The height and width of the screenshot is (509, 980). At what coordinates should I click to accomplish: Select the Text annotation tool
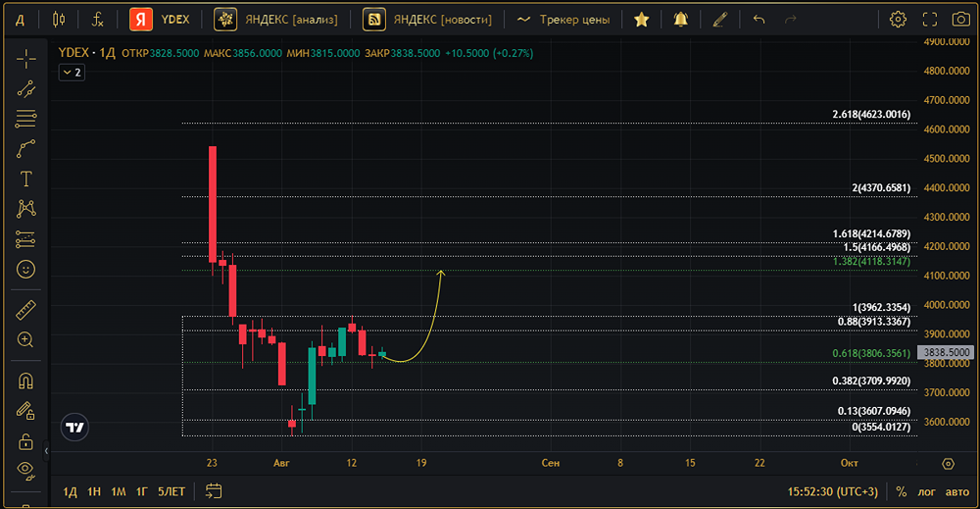25,179
